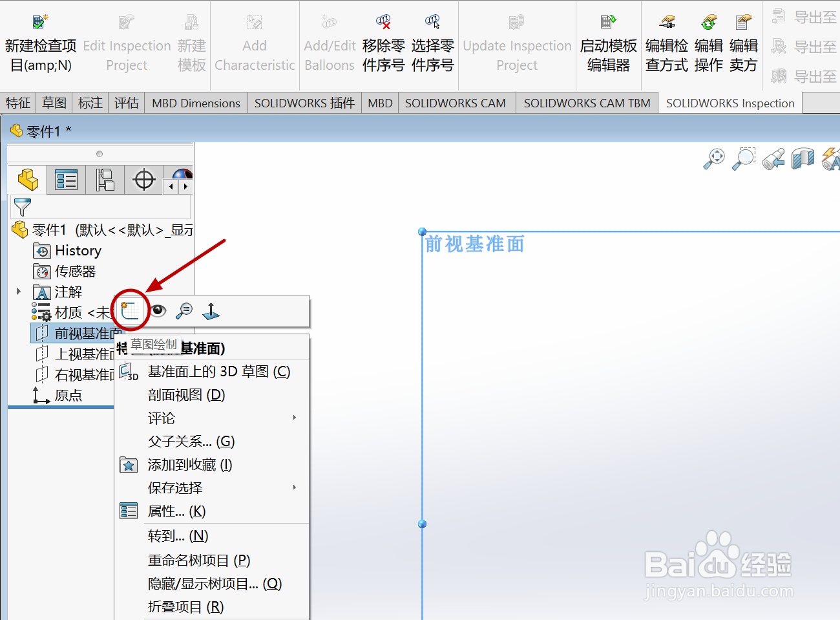
Task: Click the 草图绘制 sketch icon in context toolbar
Action: [130, 311]
